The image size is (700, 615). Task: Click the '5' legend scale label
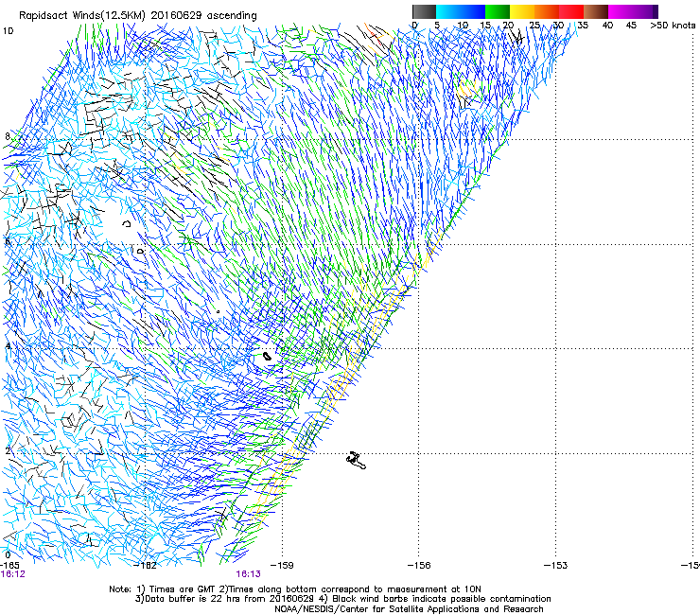coord(437,25)
